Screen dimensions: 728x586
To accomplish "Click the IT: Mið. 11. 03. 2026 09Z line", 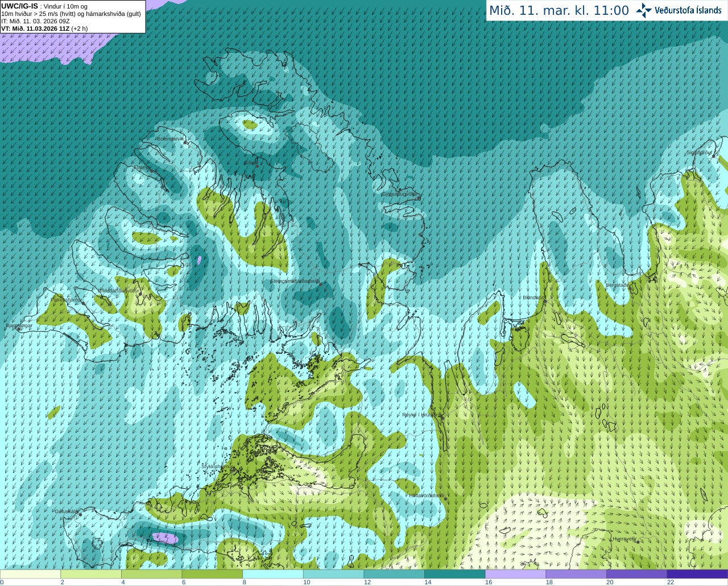I will [x=35, y=21].
